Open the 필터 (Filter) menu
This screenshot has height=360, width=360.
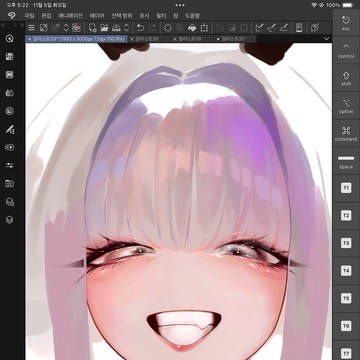(x=161, y=16)
